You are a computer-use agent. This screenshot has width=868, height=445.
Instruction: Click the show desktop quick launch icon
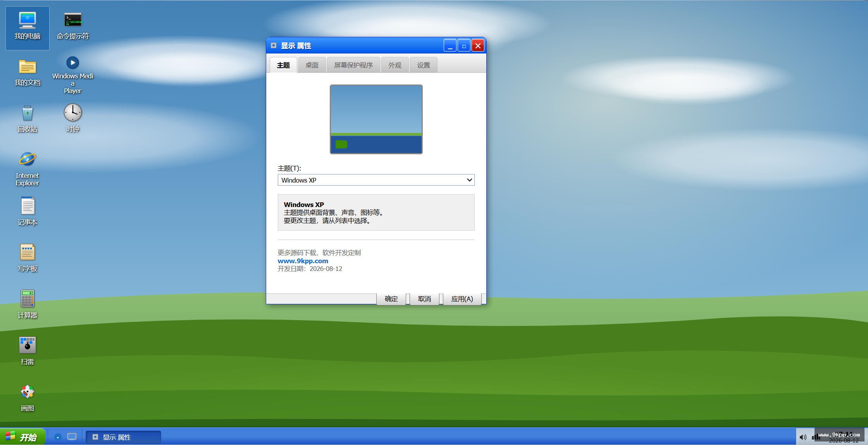(72, 437)
